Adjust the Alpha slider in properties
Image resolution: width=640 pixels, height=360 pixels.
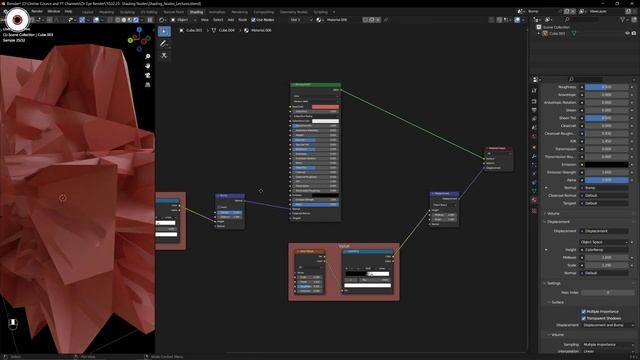pyautogui.click(x=607, y=180)
